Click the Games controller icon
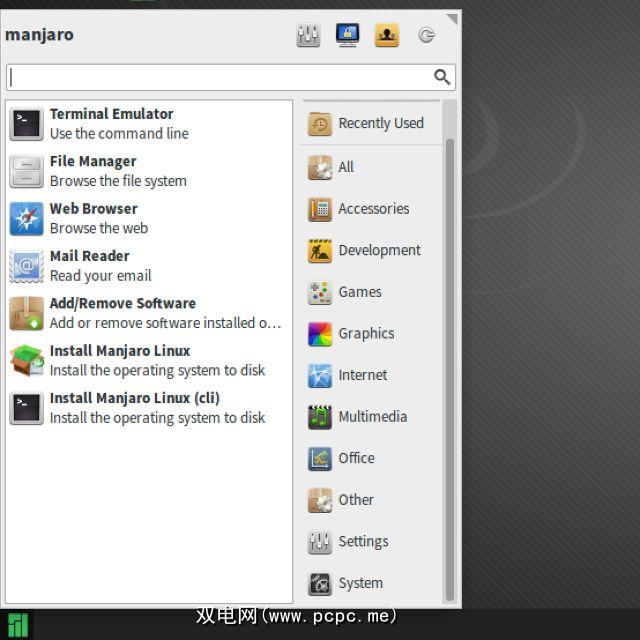Image resolution: width=640 pixels, height=640 pixels. 320,293
